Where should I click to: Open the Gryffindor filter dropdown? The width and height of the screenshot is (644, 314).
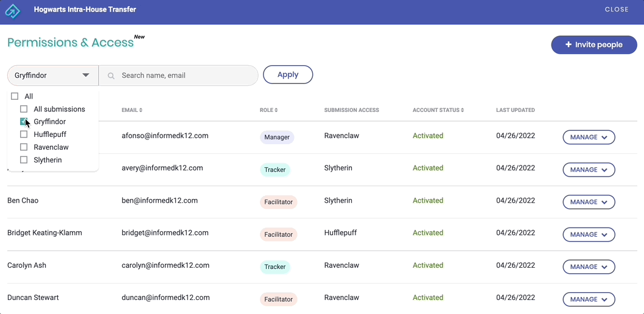tap(52, 75)
